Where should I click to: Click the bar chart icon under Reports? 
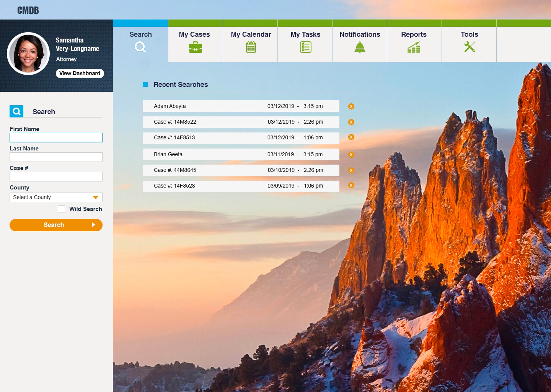tap(414, 47)
